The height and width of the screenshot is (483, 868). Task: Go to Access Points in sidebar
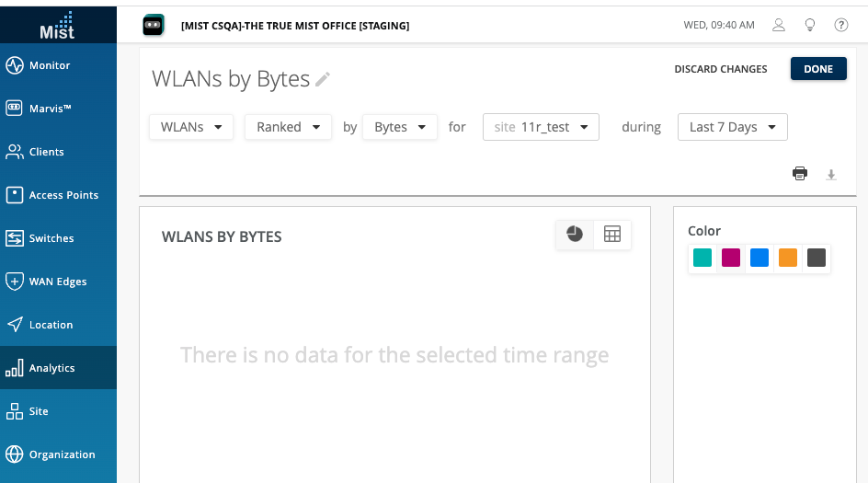pyautogui.click(x=58, y=195)
